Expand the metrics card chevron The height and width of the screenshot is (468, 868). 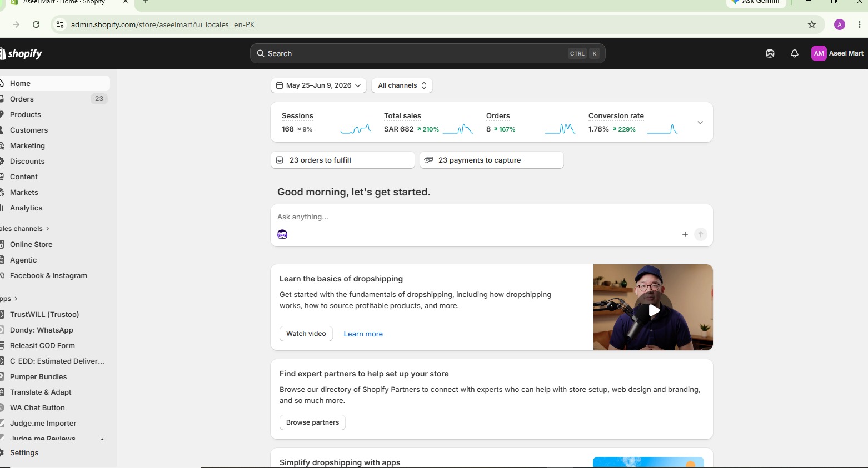[x=700, y=123]
